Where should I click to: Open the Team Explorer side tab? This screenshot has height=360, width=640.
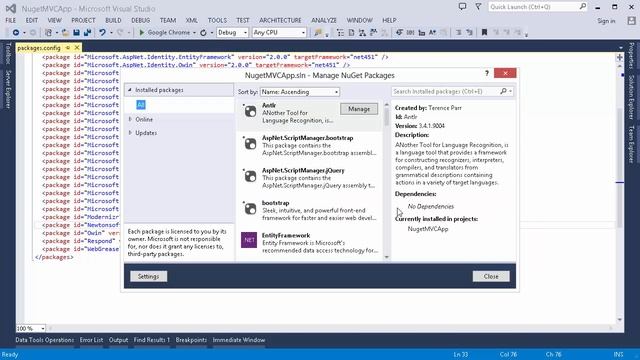tap(631, 144)
